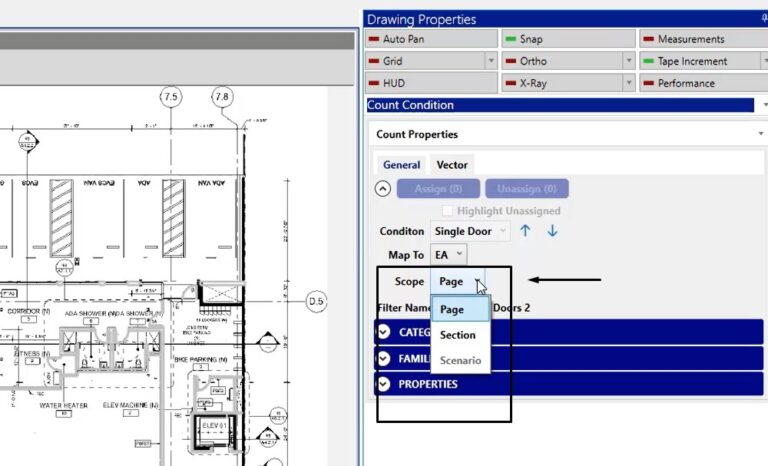Toggle the Auto Pan option
This screenshot has height=466, width=768.
pyautogui.click(x=431, y=39)
